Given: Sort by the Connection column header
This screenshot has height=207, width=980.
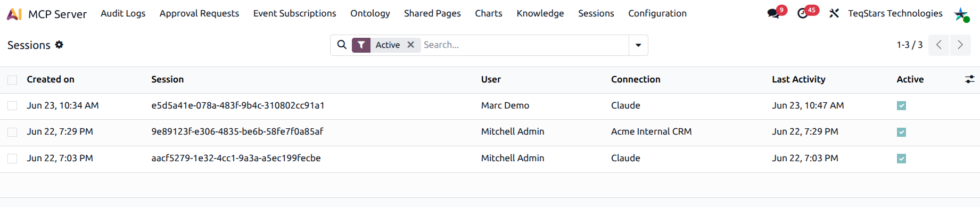Looking at the screenshot, I should point(636,79).
